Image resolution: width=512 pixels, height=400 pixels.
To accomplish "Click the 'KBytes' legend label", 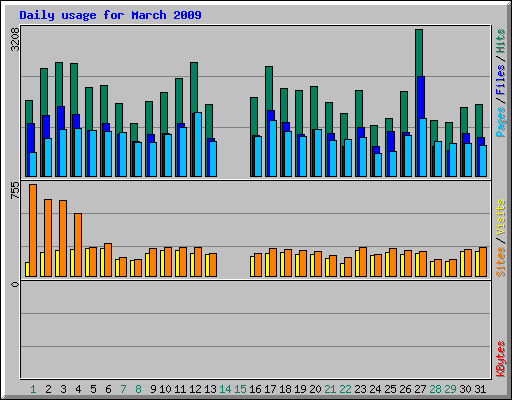I will (x=500, y=359).
